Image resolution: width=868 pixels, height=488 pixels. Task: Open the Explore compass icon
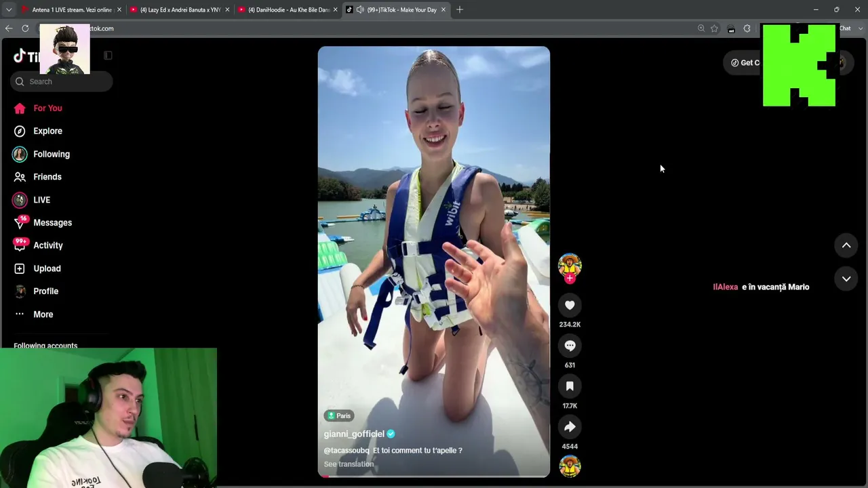coord(20,131)
